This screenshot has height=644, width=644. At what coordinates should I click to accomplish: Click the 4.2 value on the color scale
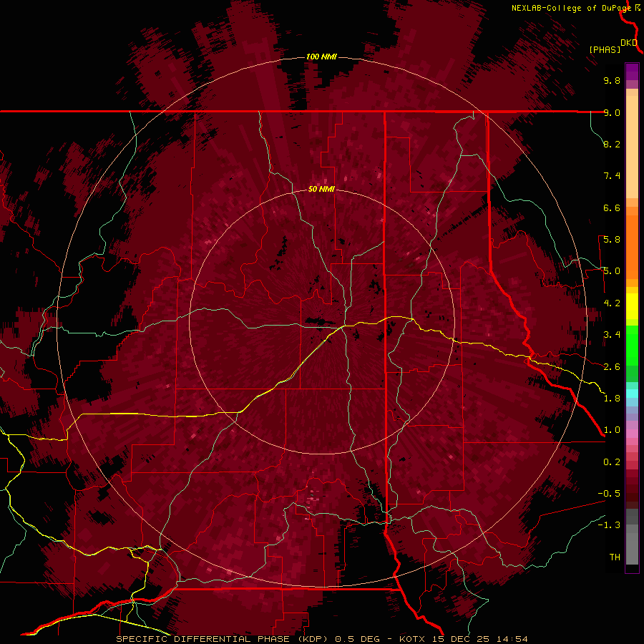coord(612,303)
